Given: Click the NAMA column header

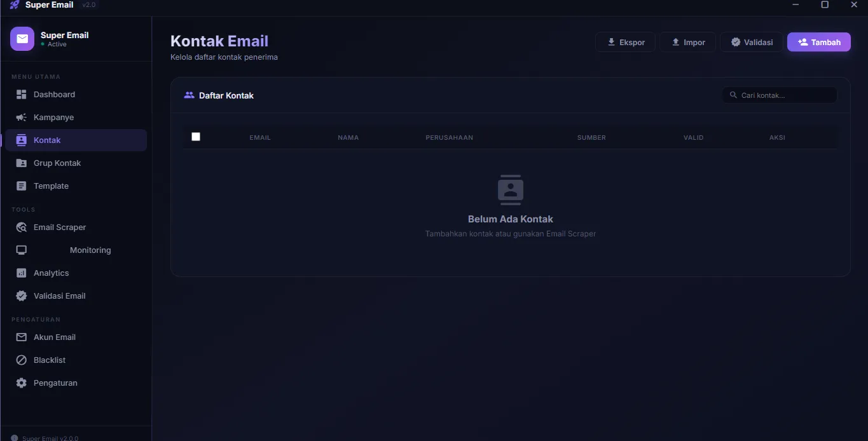Looking at the screenshot, I should 348,138.
